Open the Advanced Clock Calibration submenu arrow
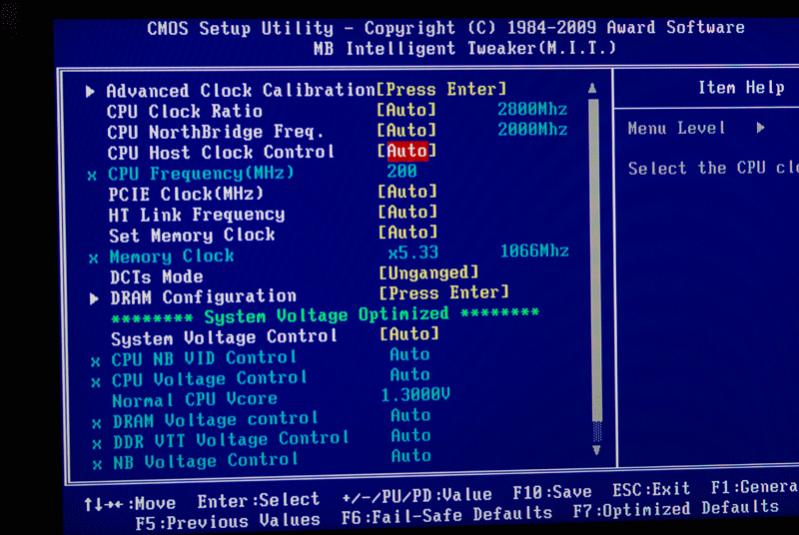This screenshot has height=535, width=799. click(x=90, y=91)
